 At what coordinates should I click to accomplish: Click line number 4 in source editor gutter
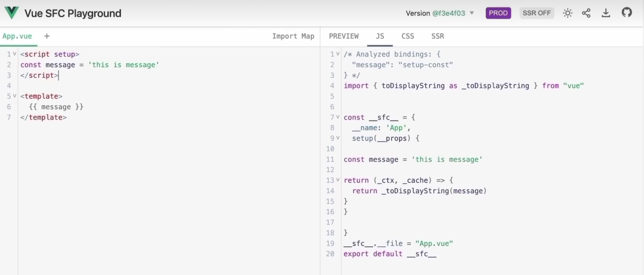click(x=9, y=86)
